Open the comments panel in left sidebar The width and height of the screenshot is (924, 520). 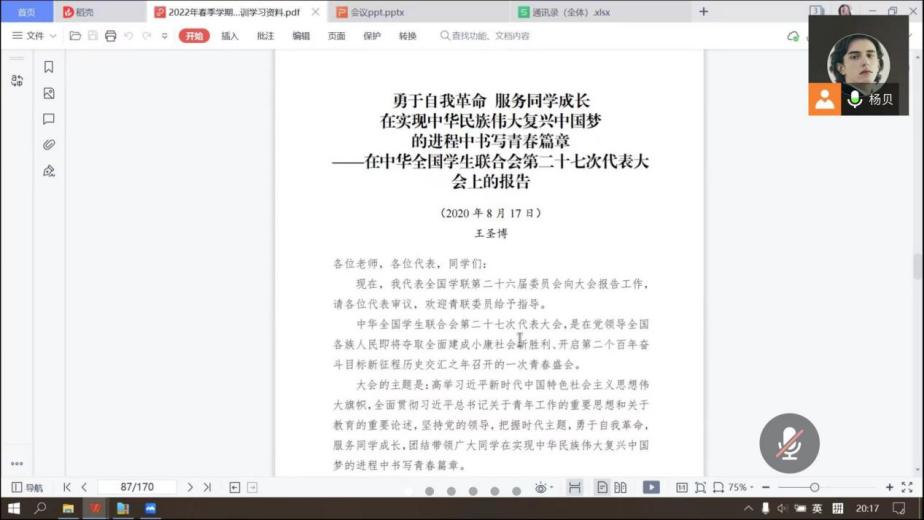click(x=48, y=119)
